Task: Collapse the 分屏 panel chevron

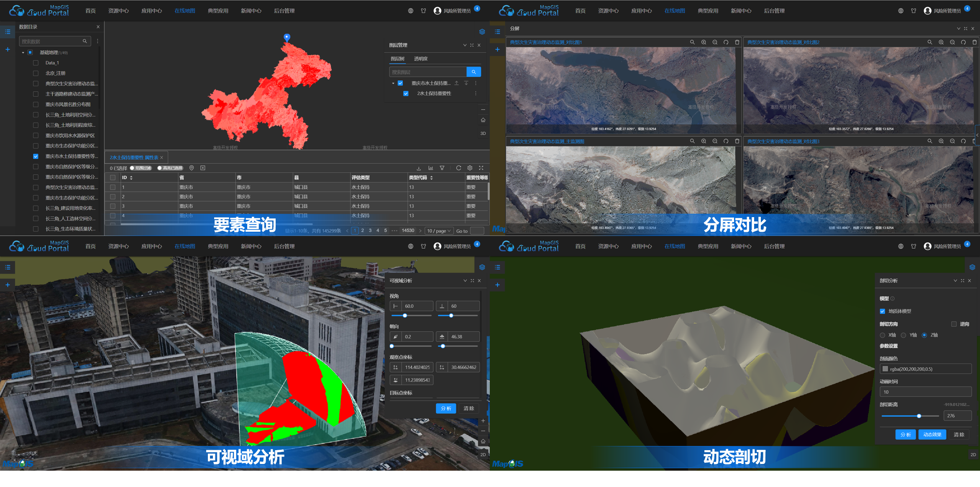Action: (958, 28)
